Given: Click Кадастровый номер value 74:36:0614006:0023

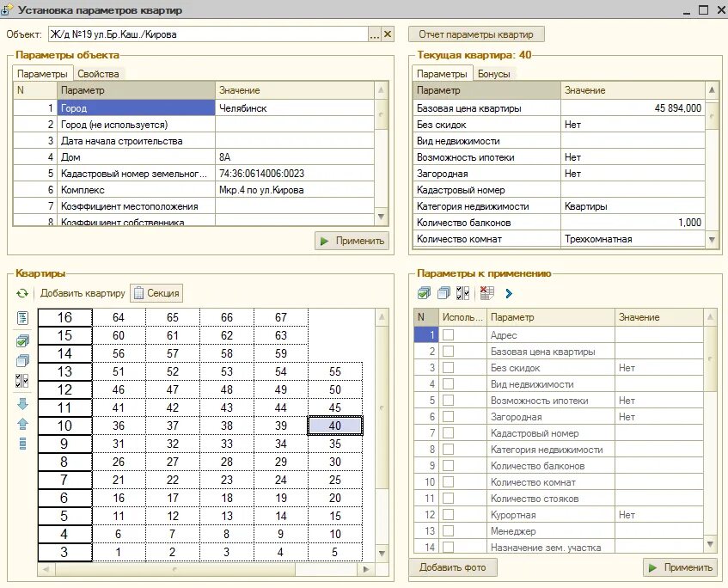Looking at the screenshot, I should pos(294,174).
